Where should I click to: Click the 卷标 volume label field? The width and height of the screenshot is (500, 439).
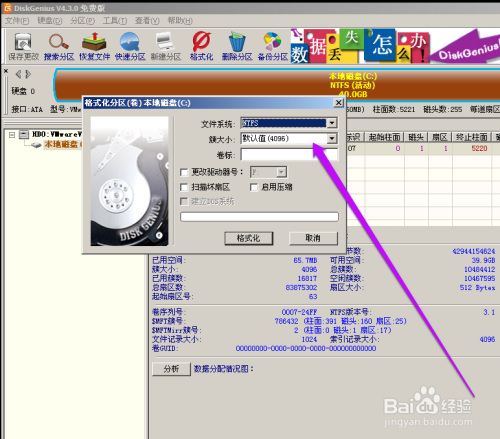(289, 154)
